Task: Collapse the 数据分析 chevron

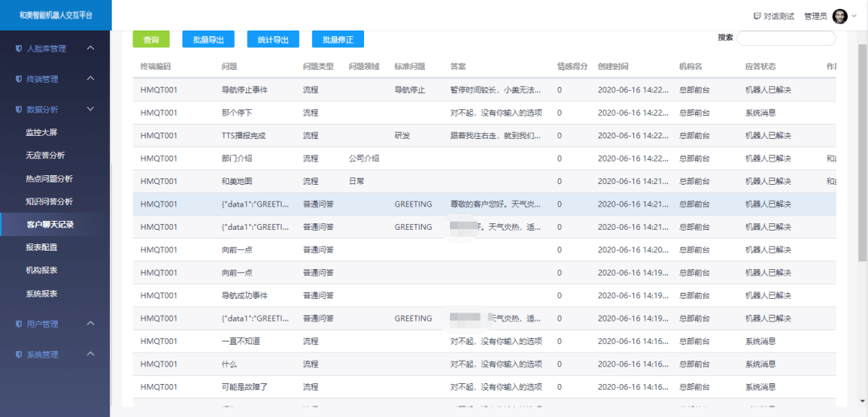Action: point(91,109)
